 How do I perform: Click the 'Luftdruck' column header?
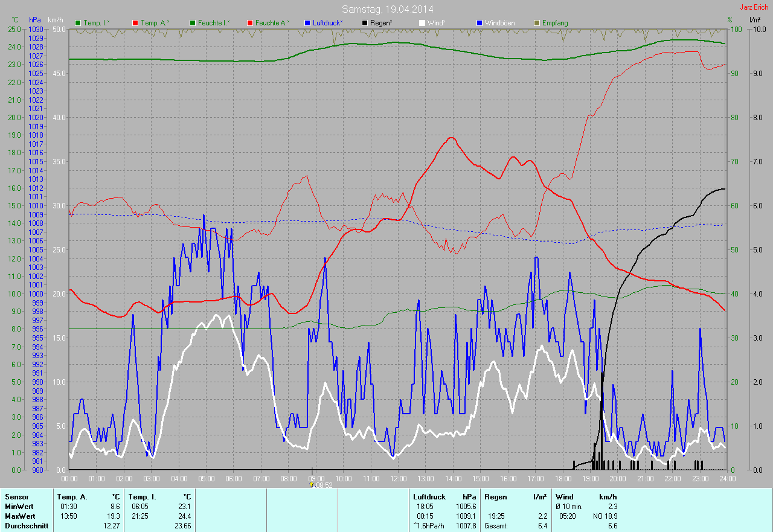coord(429,496)
